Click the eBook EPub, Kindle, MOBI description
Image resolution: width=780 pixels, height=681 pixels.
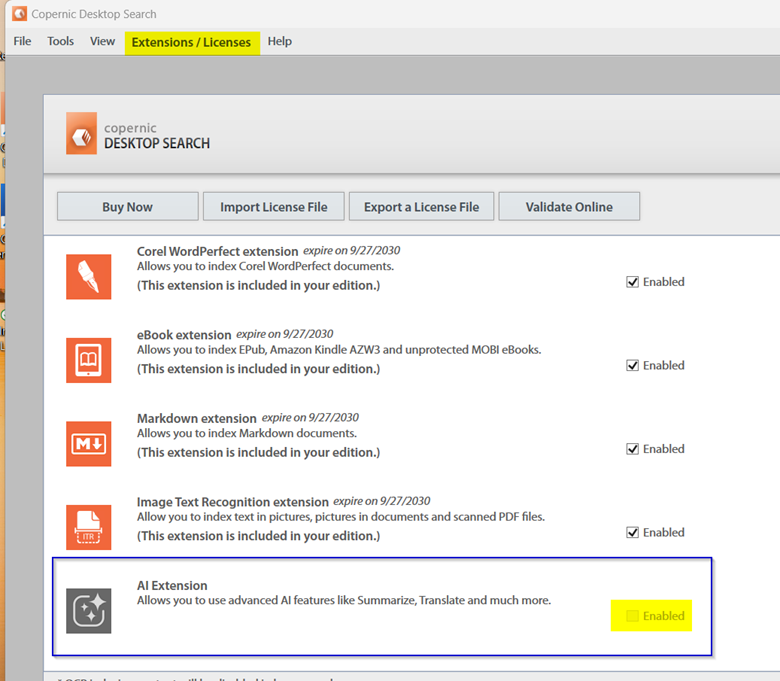(x=339, y=350)
